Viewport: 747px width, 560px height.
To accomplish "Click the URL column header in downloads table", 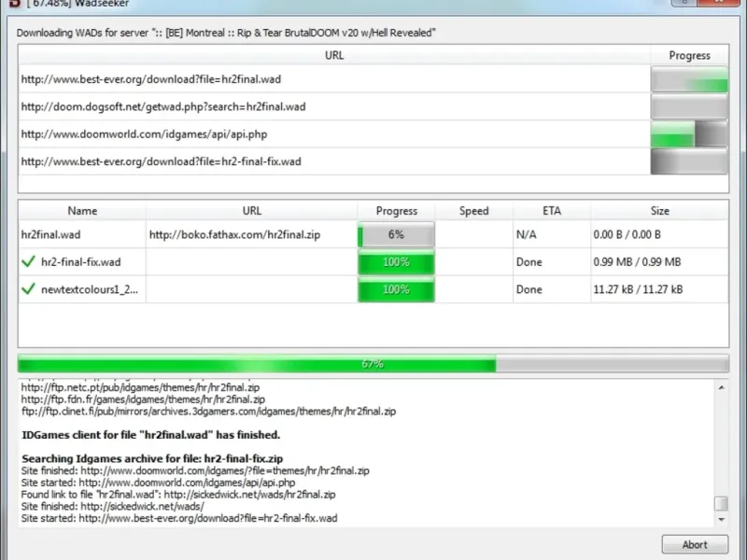I will tap(251, 211).
